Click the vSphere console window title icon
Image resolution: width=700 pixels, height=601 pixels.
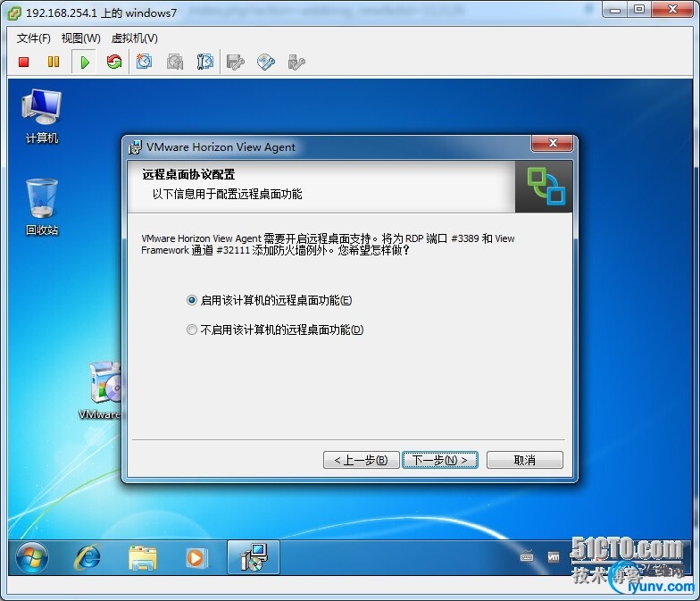pos(14,13)
